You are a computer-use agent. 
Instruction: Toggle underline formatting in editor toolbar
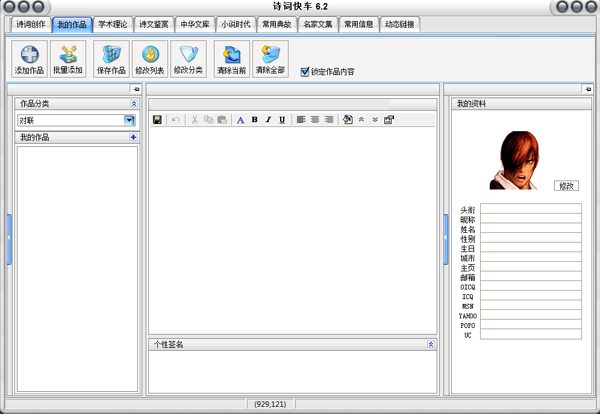point(282,120)
